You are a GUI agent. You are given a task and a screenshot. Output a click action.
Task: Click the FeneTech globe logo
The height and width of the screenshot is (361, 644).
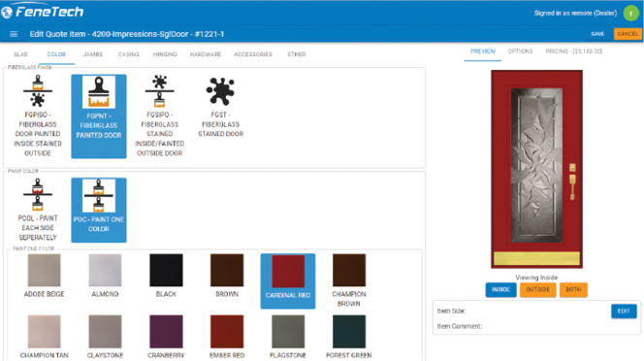tap(6, 12)
